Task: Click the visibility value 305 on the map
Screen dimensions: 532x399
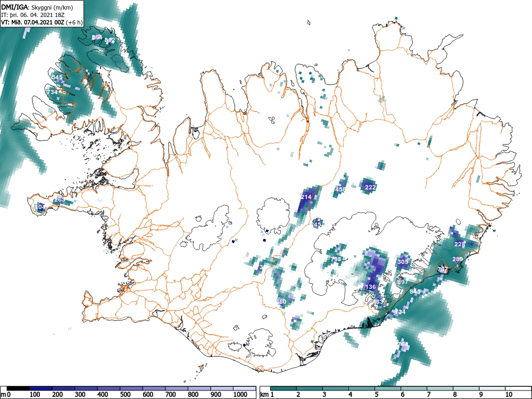Action: coord(403,262)
